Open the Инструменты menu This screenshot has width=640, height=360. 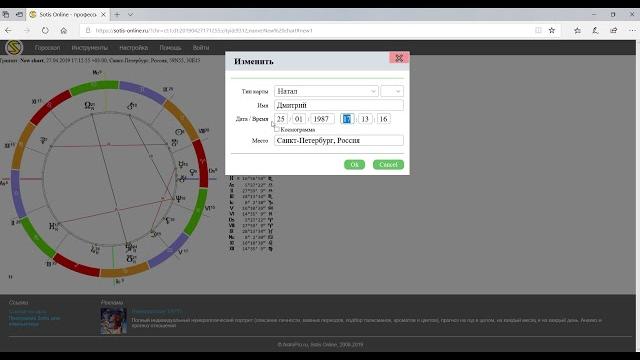point(90,48)
